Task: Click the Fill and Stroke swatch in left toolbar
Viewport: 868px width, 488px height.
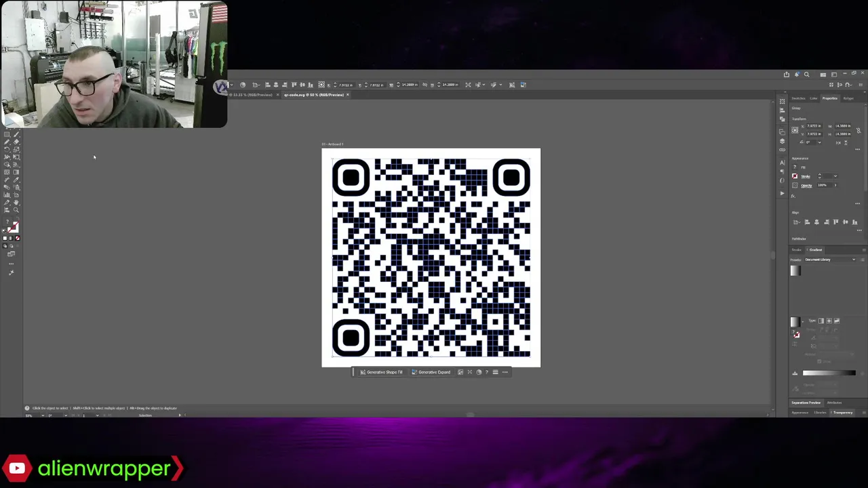Action: pos(13,228)
